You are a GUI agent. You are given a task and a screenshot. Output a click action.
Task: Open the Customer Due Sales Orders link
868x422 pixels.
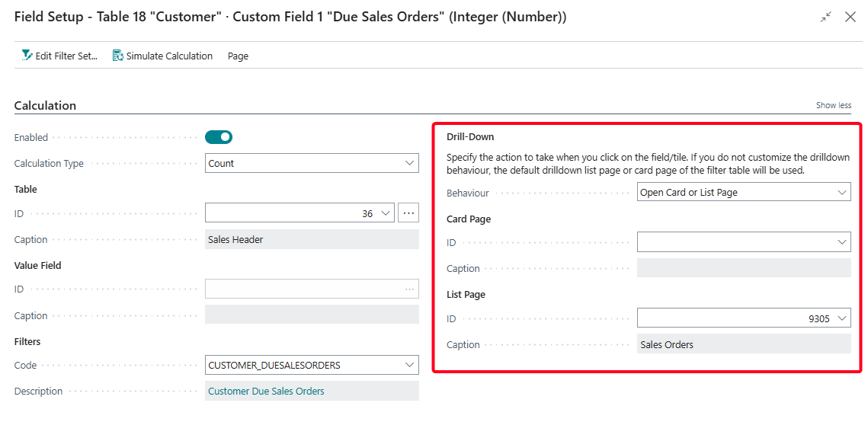click(x=266, y=392)
